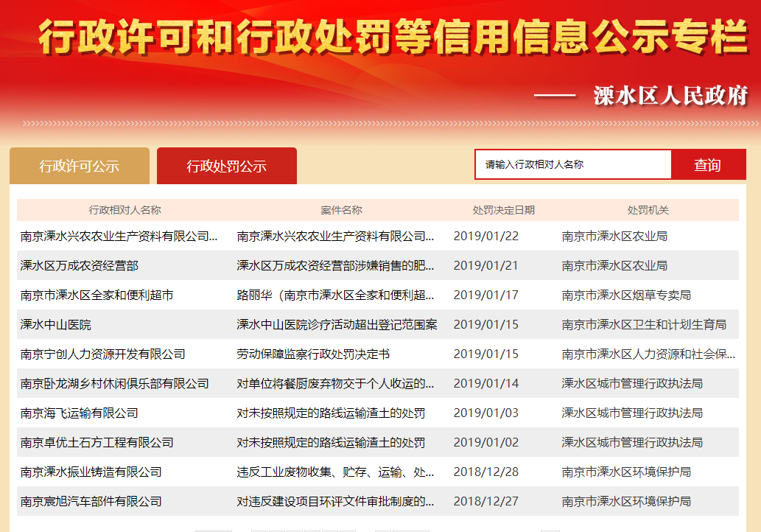Click the 案件名称 column header
The image size is (761, 532).
(x=341, y=210)
